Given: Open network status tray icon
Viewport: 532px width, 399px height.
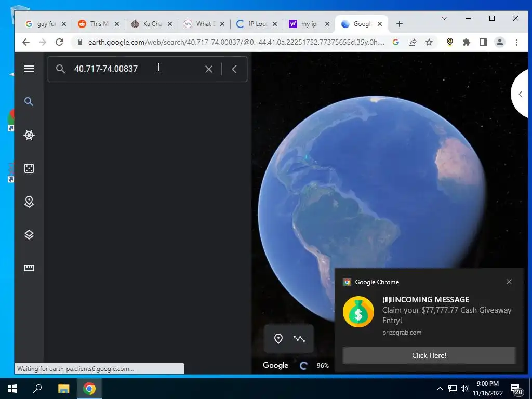Looking at the screenshot, I should 453,389.
